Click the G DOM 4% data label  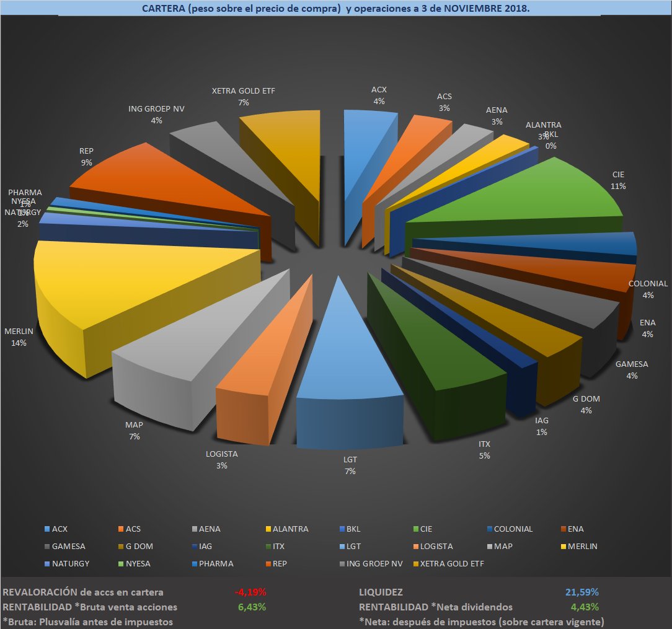[586, 404]
